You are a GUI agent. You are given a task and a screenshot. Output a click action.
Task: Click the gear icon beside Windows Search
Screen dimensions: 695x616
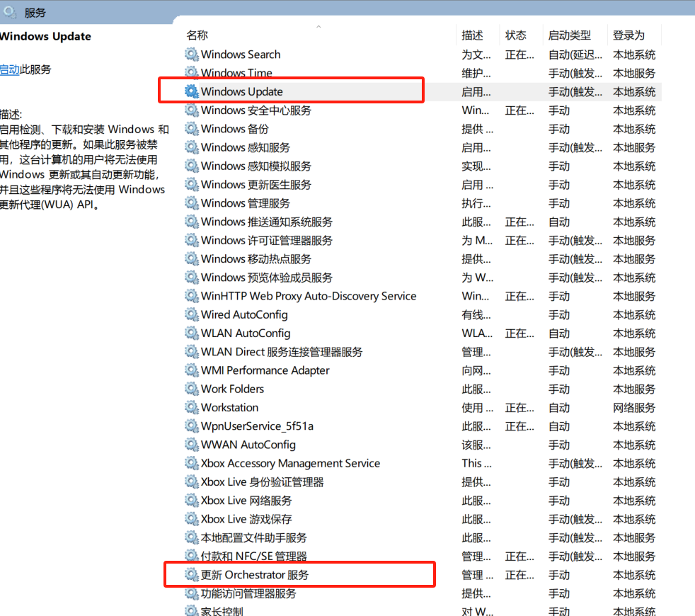191,55
